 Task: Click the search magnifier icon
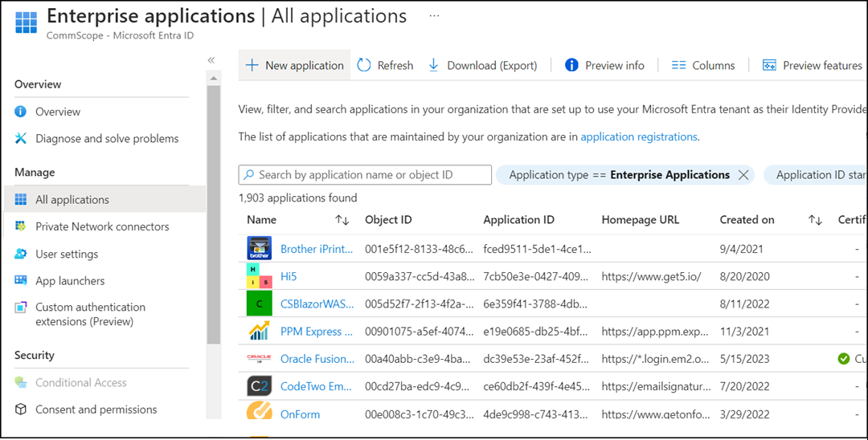pos(249,175)
